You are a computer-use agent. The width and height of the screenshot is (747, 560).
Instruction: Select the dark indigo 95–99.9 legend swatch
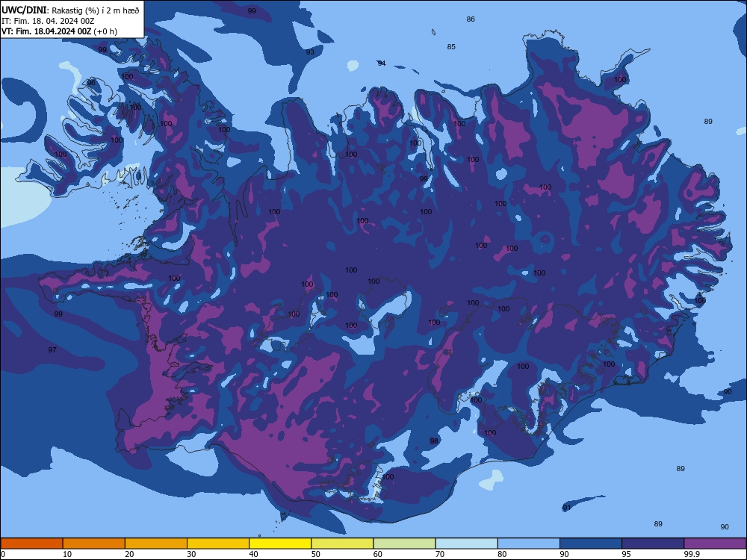tap(653, 544)
